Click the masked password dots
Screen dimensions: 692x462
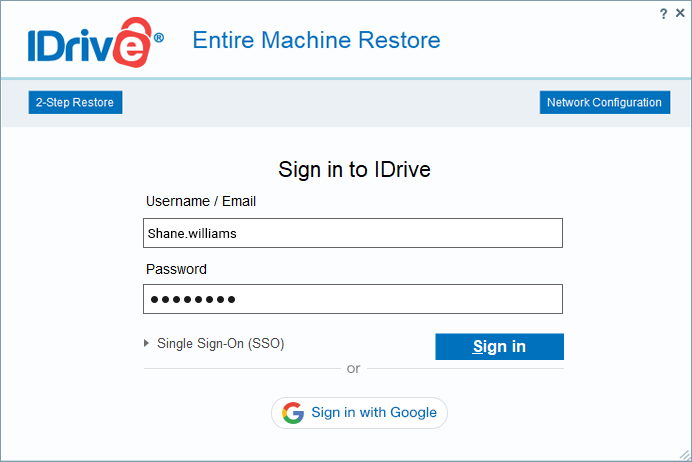click(x=192, y=299)
